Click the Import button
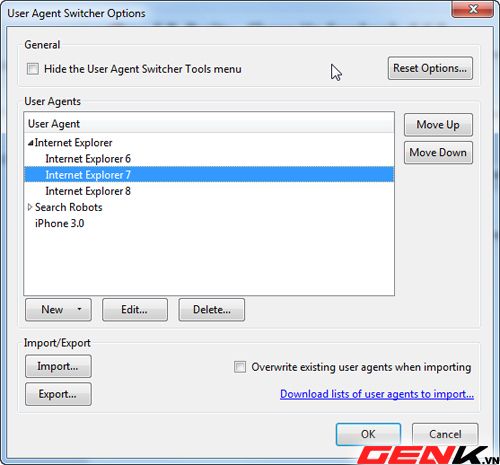 pyautogui.click(x=58, y=366)
